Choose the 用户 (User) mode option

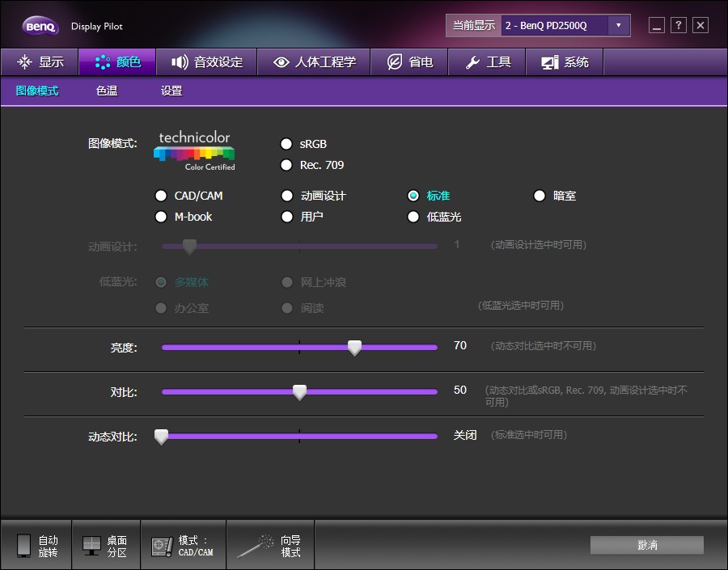[x=287, y=217]
